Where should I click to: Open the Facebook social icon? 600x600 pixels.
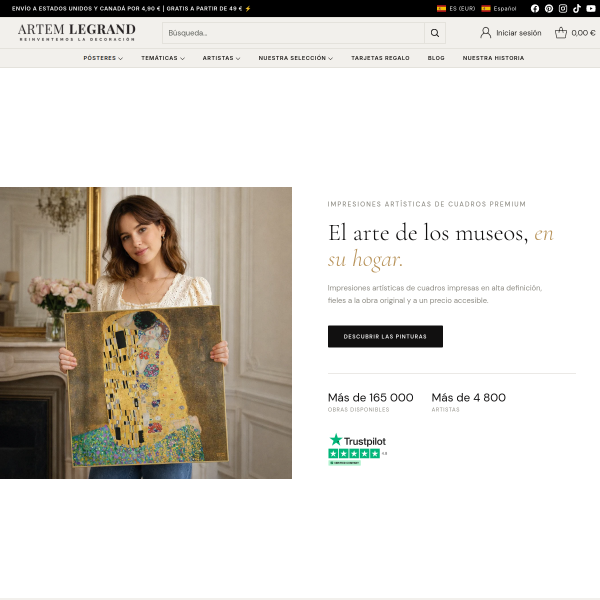tap(535, 8)
